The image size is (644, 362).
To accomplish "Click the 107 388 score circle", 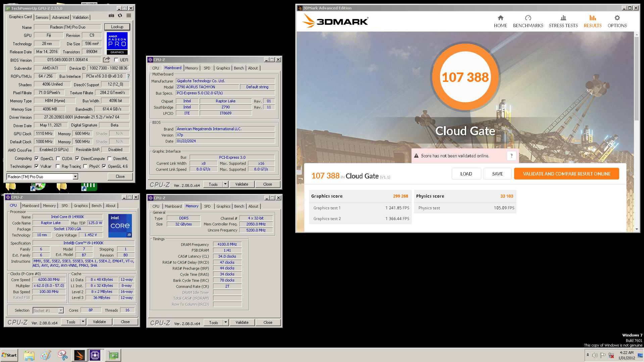I will point(465,77).
